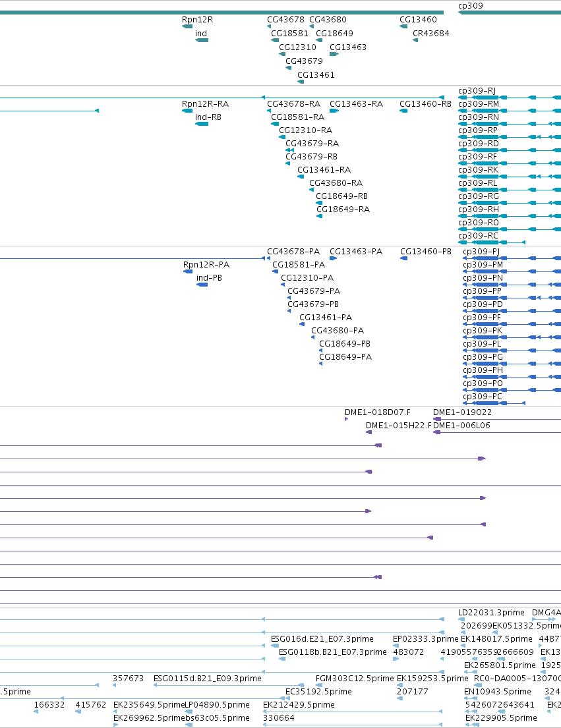Select transcript CG13463-RA
This screenshot has height=728, width=561.
356,104
